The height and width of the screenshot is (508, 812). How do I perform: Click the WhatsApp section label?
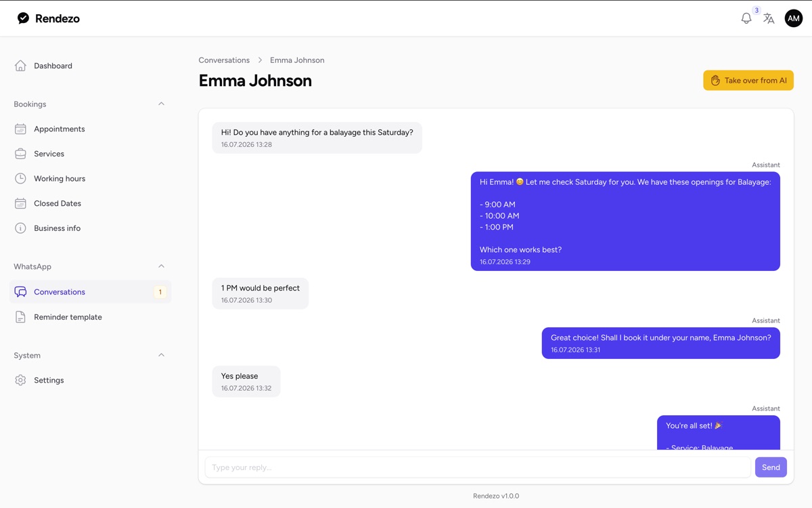click(x=32, y=266)
